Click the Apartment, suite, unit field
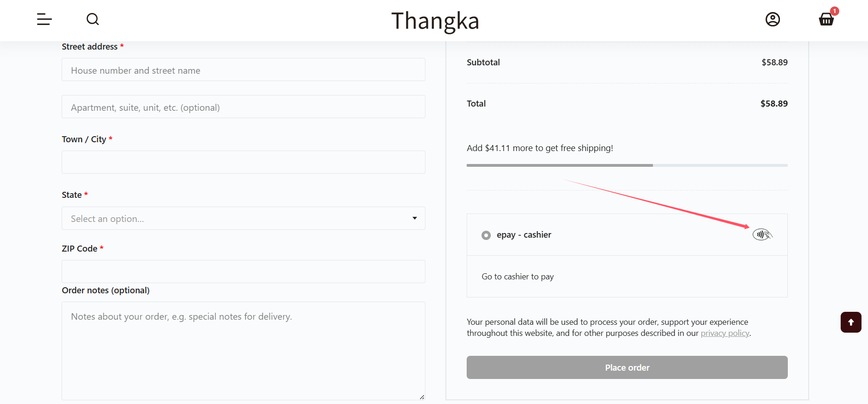This screenshot has width=868, height=404. click(243, 107)
